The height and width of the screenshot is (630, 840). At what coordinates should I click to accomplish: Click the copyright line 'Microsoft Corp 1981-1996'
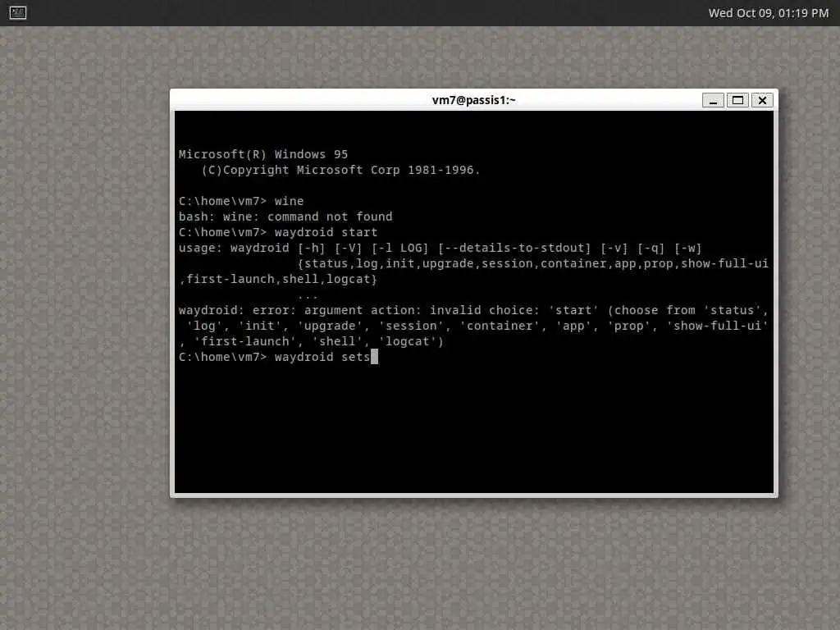point(340,170)
